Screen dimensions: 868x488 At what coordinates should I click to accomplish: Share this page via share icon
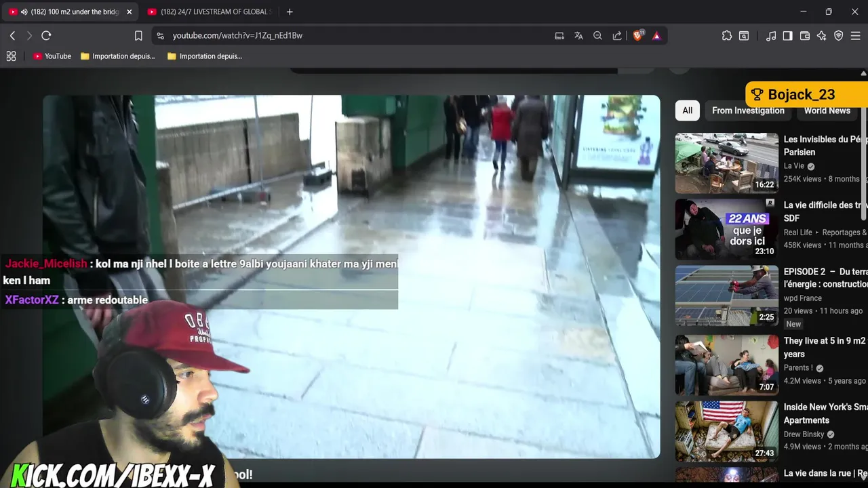[x=617, y=36]
